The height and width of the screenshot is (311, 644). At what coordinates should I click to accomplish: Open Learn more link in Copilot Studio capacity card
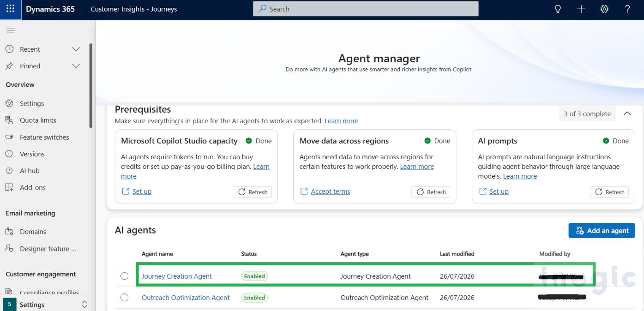(261, 167)
